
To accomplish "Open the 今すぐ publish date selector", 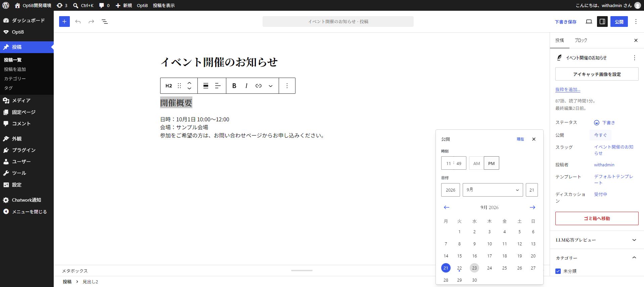I will tap(600, 135).
